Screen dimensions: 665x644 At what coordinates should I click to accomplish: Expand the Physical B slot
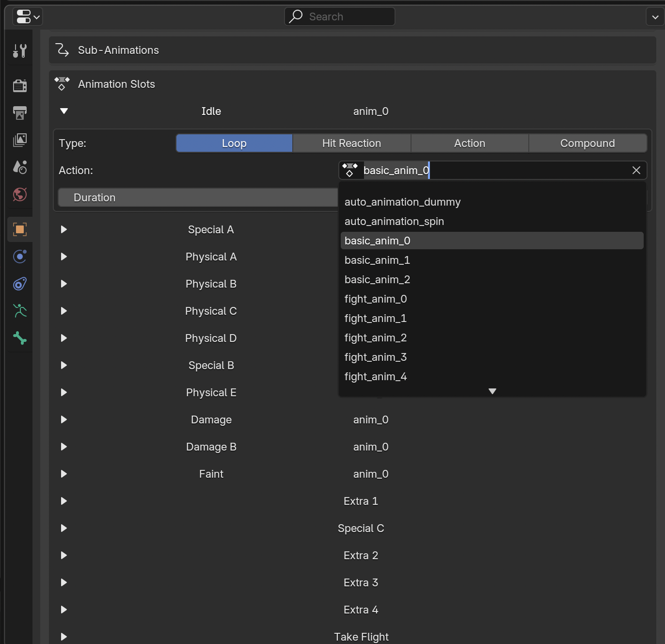pyautogui.click(x=64, y=284)
